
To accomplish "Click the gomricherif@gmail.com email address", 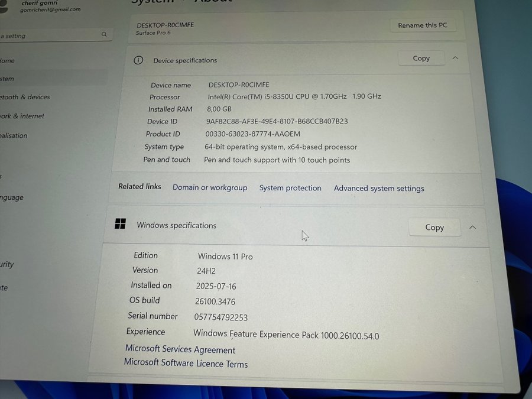I will point(50,10).
